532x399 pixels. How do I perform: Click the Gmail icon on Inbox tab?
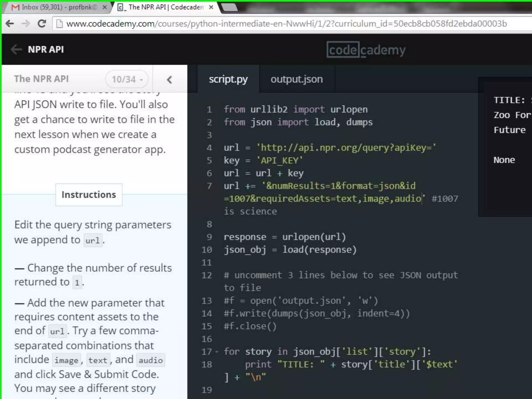point(16,7)
